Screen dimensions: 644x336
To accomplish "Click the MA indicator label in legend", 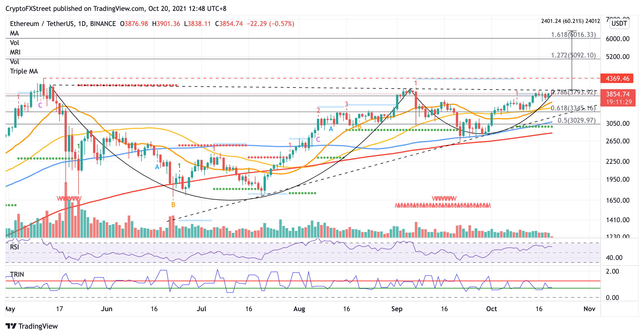I will [x=14, y=33].
